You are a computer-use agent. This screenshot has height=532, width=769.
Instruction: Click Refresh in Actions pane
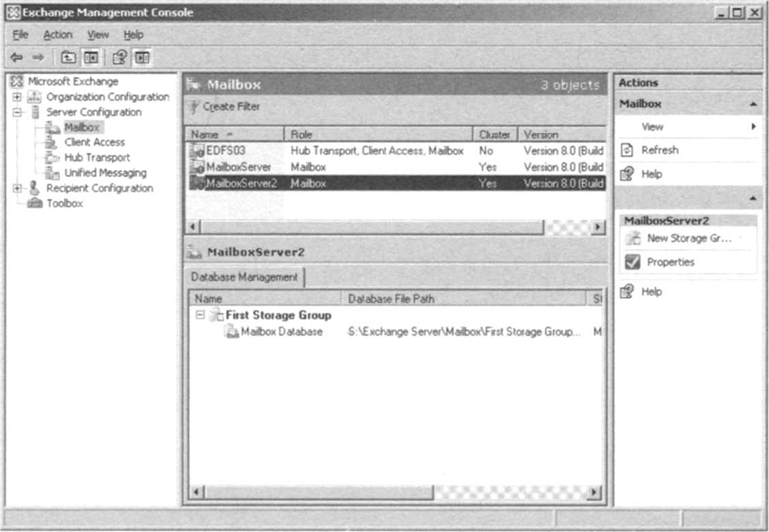pos(660,150)
